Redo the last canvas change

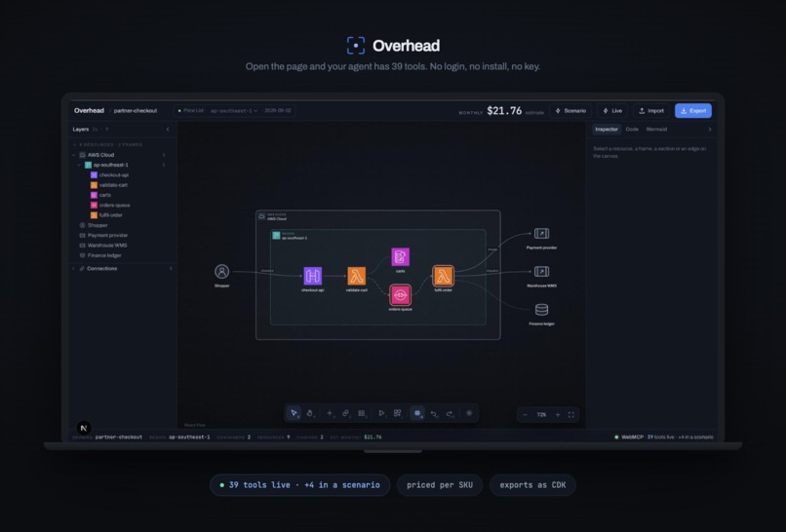click(x=450, y=413)
